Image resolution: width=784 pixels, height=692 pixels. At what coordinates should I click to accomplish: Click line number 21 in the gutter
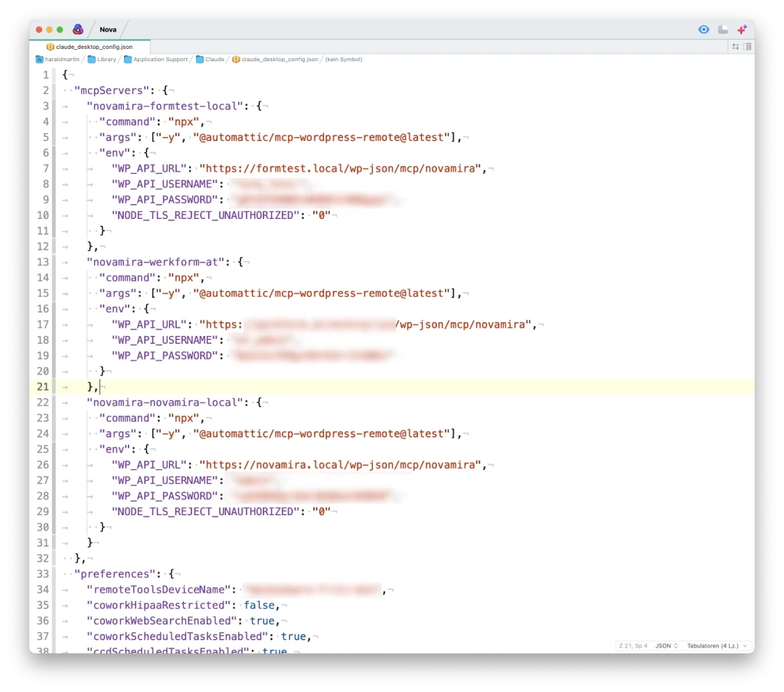pyautogui.click(x=43, y=387)
